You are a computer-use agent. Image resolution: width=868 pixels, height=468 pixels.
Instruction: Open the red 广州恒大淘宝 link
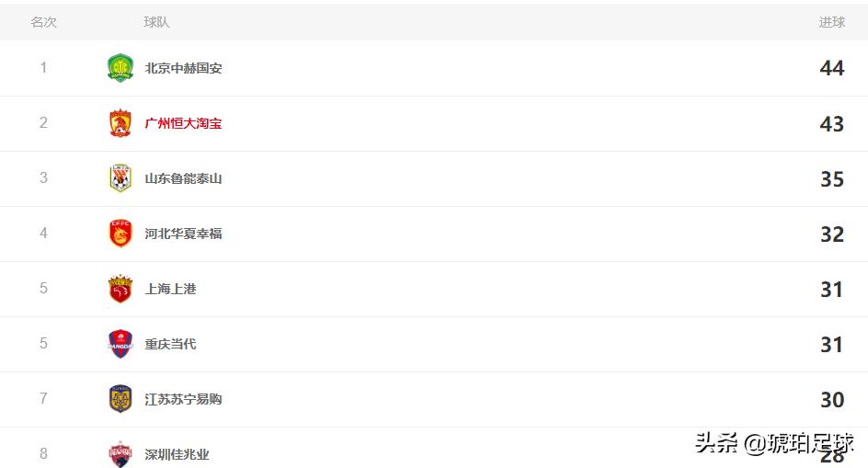click(x=183, y=123)
